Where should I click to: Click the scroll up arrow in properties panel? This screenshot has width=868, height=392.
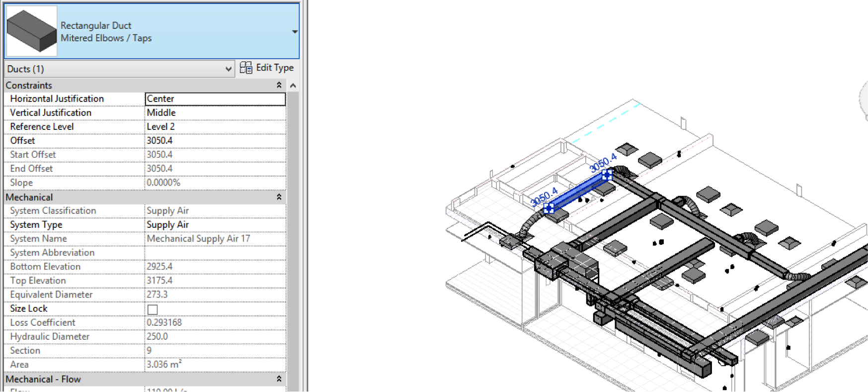pyautogui.click(x=293, y=86)
